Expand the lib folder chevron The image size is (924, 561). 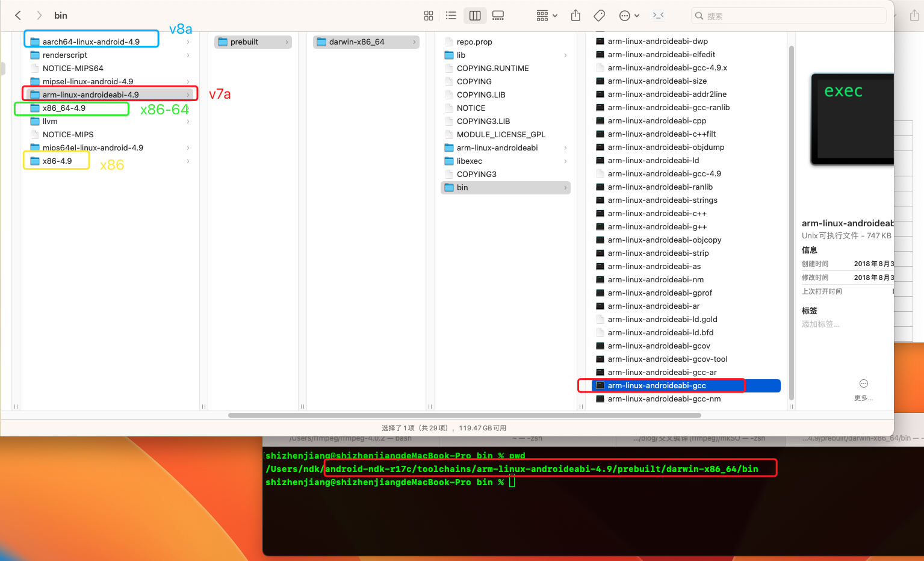(565, 55)
